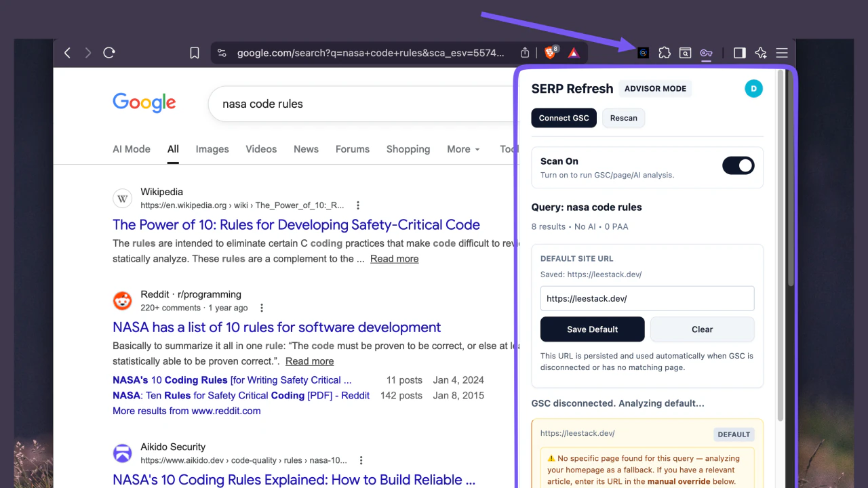Switch to the AI Mode tab

pyautogui.click(x=132, y=149)
